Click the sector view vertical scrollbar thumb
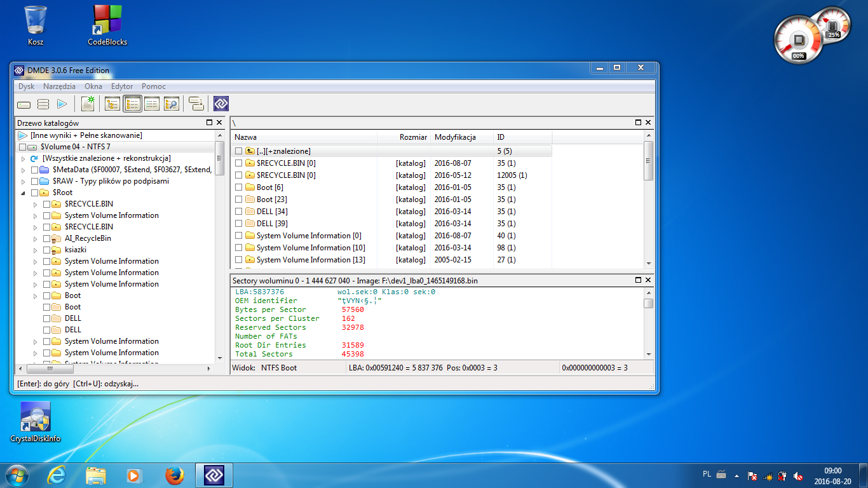The height and width of the screenshot is (488, 868). point(648,304)
